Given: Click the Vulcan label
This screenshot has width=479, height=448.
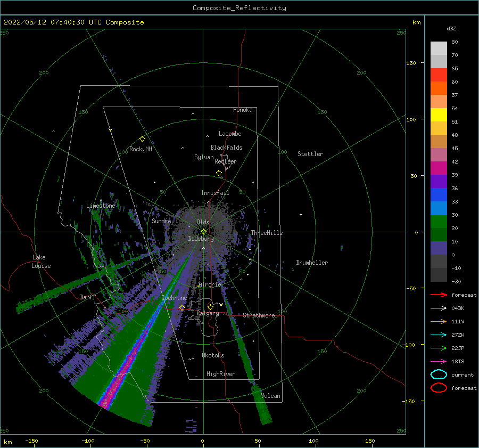Looking at the screenshot, I should click(271, 396).
